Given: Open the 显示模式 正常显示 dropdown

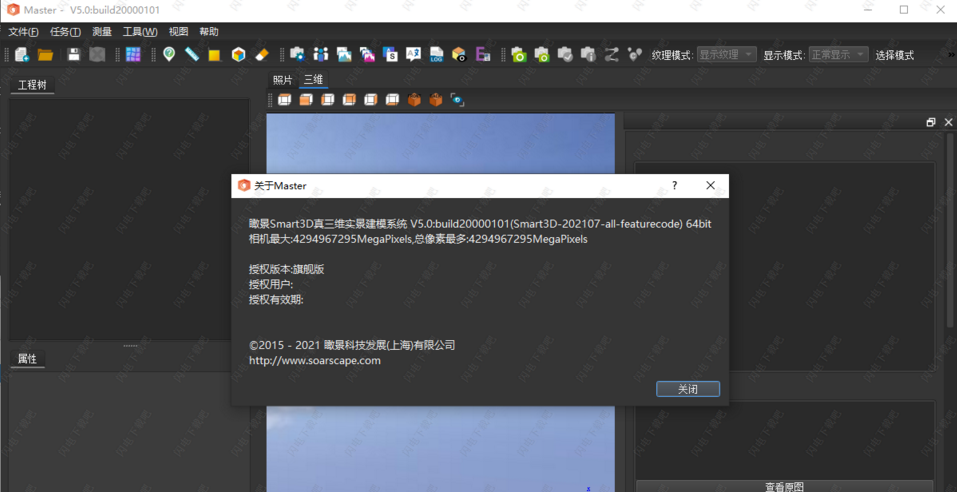Looking at the screenshot, I should click(x=839, y=55).
